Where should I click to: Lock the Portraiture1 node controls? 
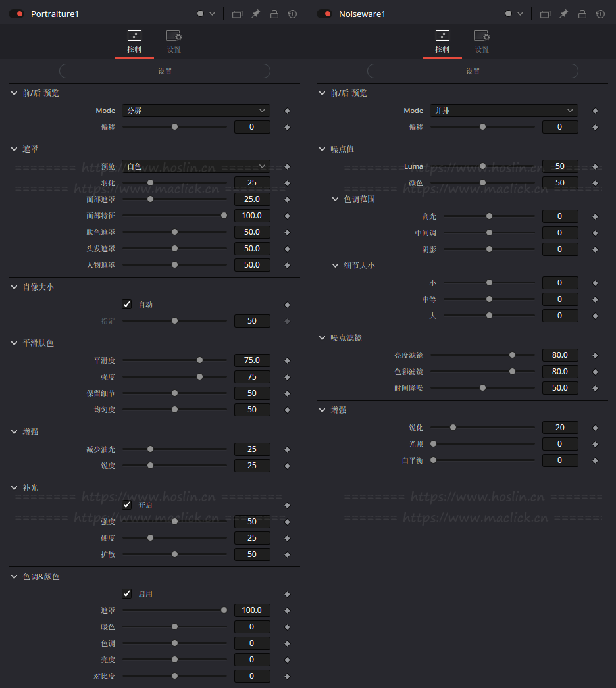click(274, 14)
